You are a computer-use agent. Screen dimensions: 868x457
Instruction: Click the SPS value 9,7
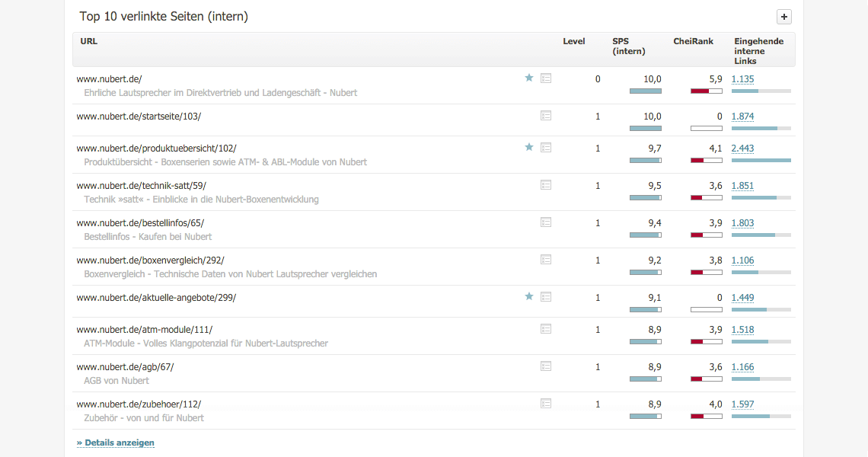(x=655, y=149)
